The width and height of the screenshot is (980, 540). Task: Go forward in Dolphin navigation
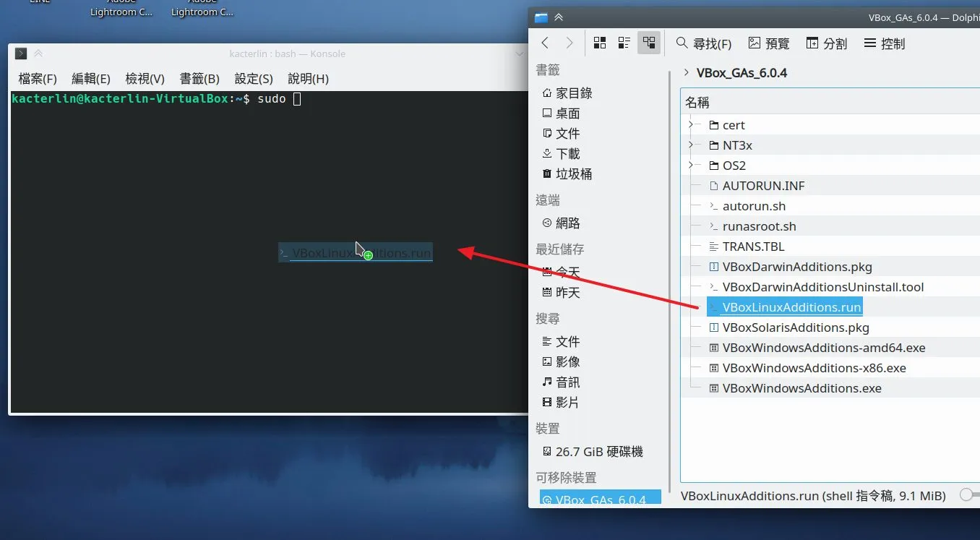(569, 43)
